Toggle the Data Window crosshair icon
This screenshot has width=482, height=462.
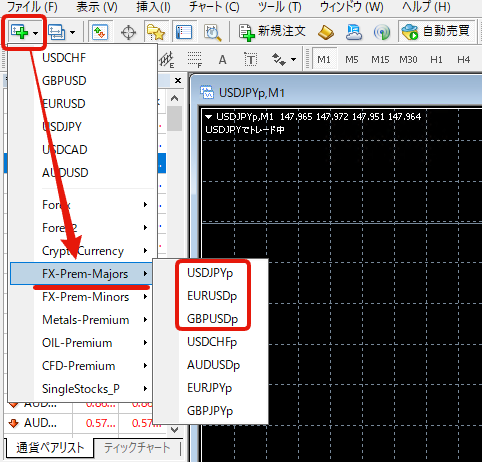[x=128, y=32]
